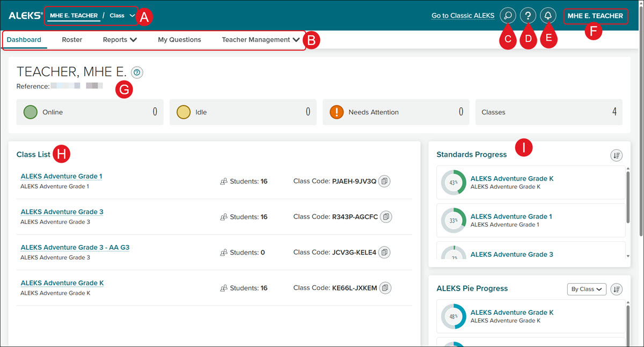Open ALEKS Adventure Grade 3 - AA G3 class

[75, 247]
